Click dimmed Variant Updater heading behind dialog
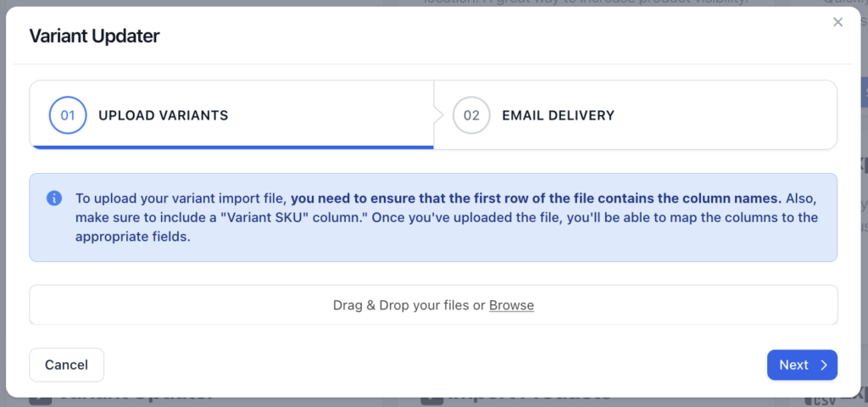 pyautogui.click(x=136, y=397)
